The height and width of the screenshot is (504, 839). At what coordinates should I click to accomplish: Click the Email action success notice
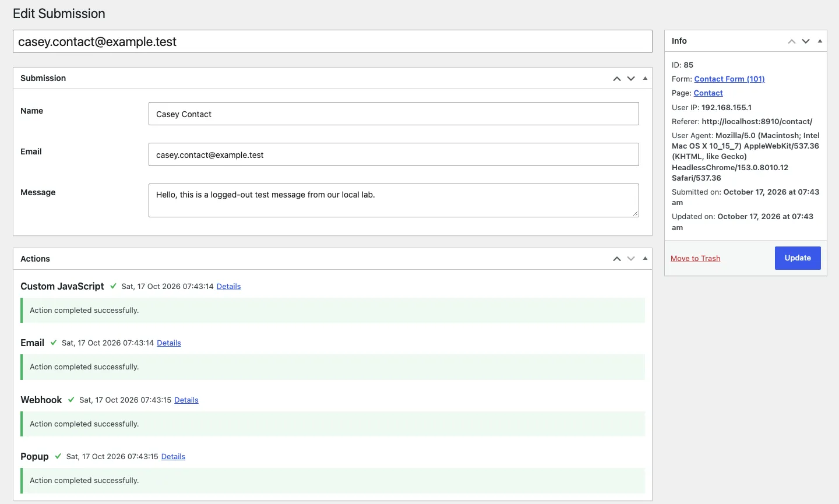pos(333,367)
